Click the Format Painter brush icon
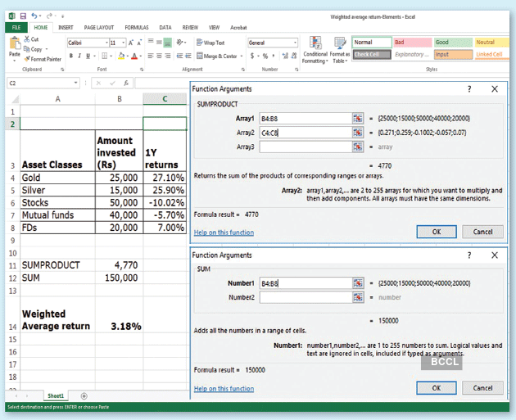 click(28, 59)
